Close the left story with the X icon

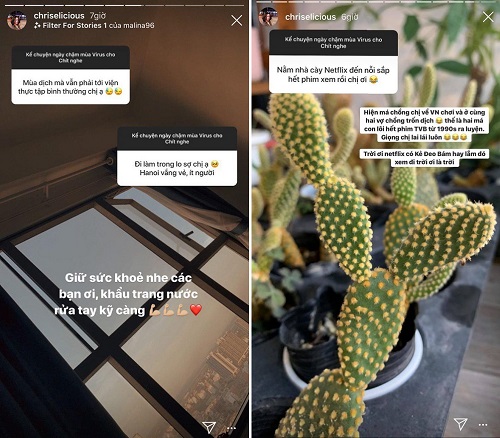pyautogui.click(x=237, y=21)
